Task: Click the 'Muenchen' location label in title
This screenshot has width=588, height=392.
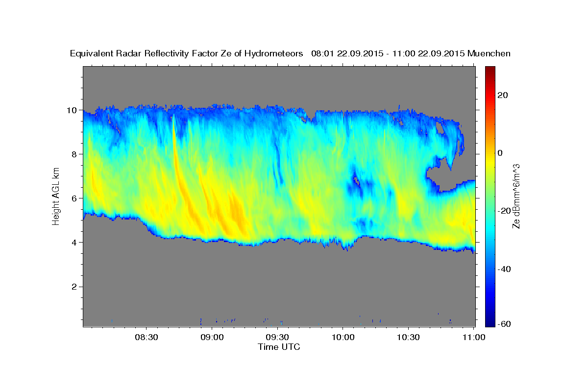Action: point(489,54)
